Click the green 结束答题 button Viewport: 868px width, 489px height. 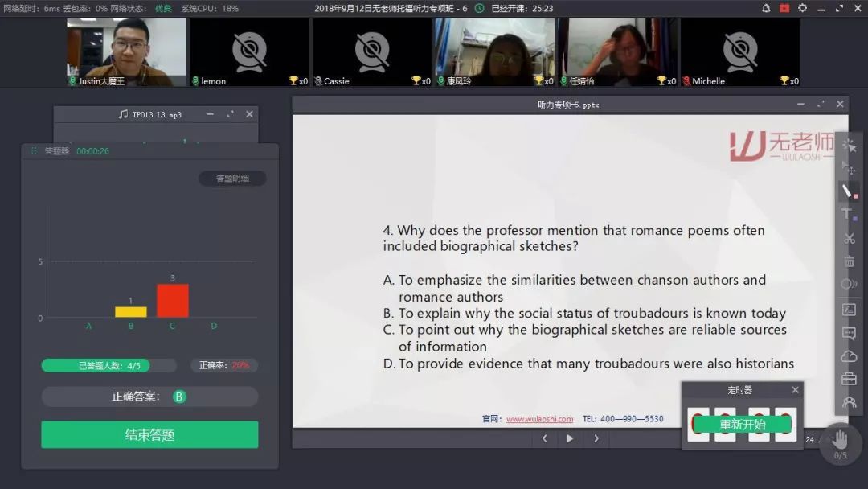point(149,435)
